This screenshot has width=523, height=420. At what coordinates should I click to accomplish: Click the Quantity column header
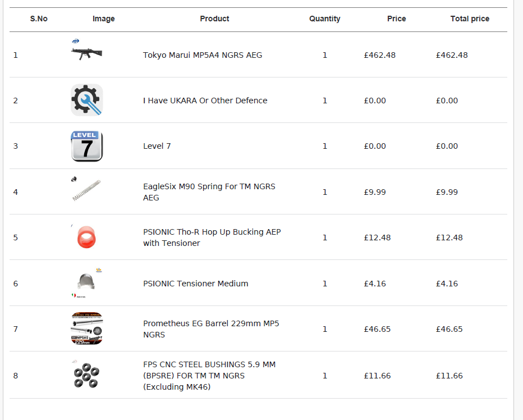[324, 19]
